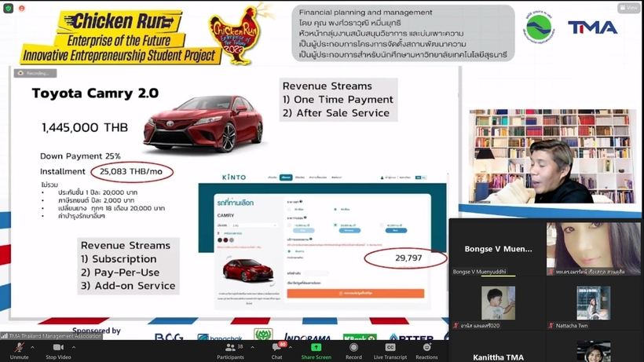The width and height of the screenshot is (644, 362).
Task: Click the KINTO logo on shared page
Action: [234, 177]
